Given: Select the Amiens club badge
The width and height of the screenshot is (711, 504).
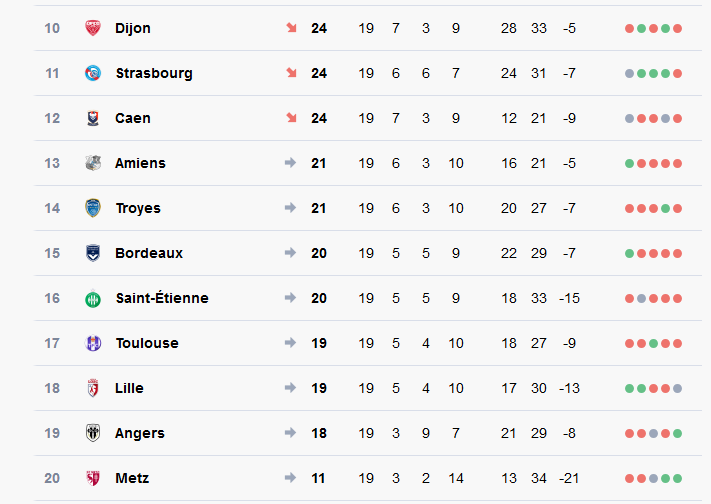Looking at the screenshot, I should 93,163.
